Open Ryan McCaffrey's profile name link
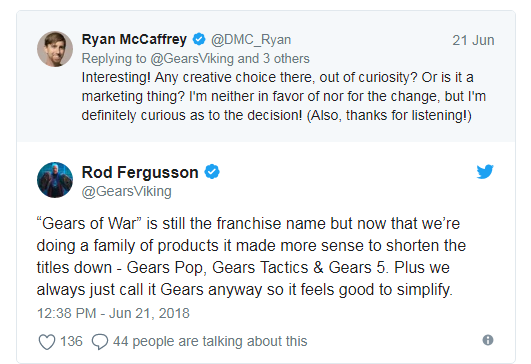Image resolution: width=531 pixels, height=364 pixels. [x=134, y=40]
